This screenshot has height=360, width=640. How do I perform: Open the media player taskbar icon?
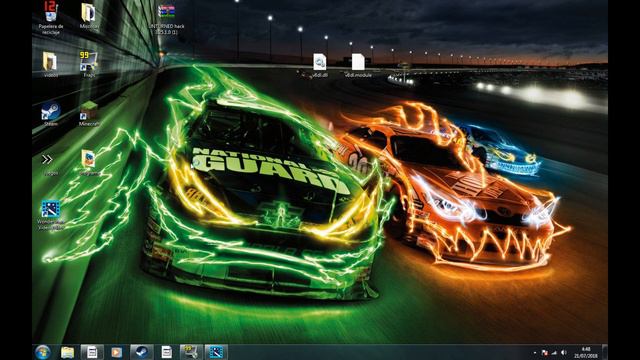(117, 352)
